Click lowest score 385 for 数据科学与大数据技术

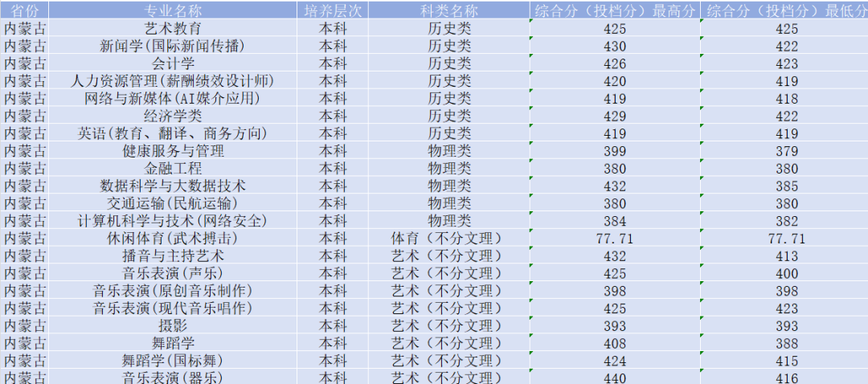784,186
